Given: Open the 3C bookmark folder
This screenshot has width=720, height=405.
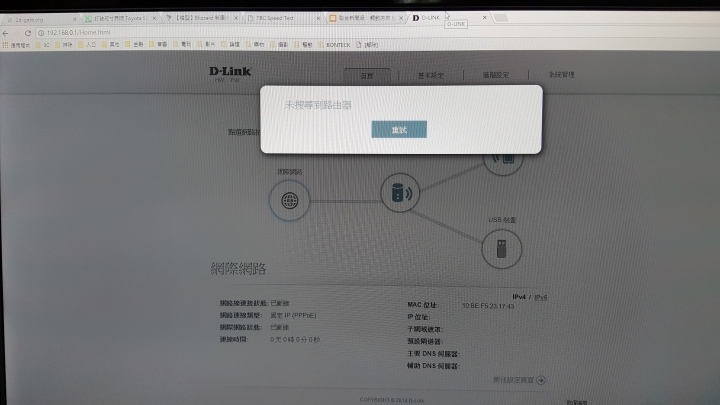Looking at the screenshot, I should 43,45.
